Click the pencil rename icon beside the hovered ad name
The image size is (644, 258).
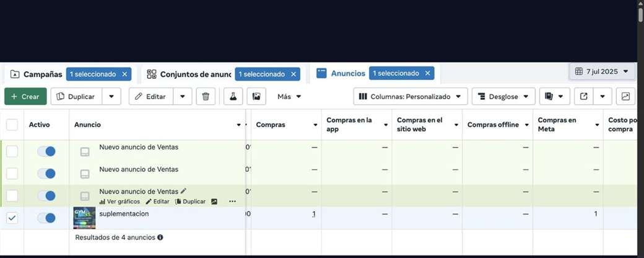click(x=183, y=191)
